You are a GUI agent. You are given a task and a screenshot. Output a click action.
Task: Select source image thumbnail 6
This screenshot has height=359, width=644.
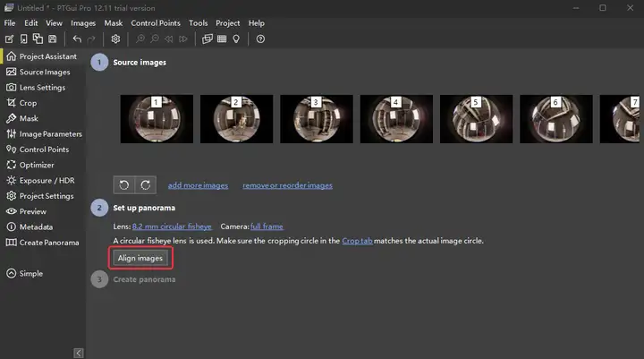pos(556,119)
